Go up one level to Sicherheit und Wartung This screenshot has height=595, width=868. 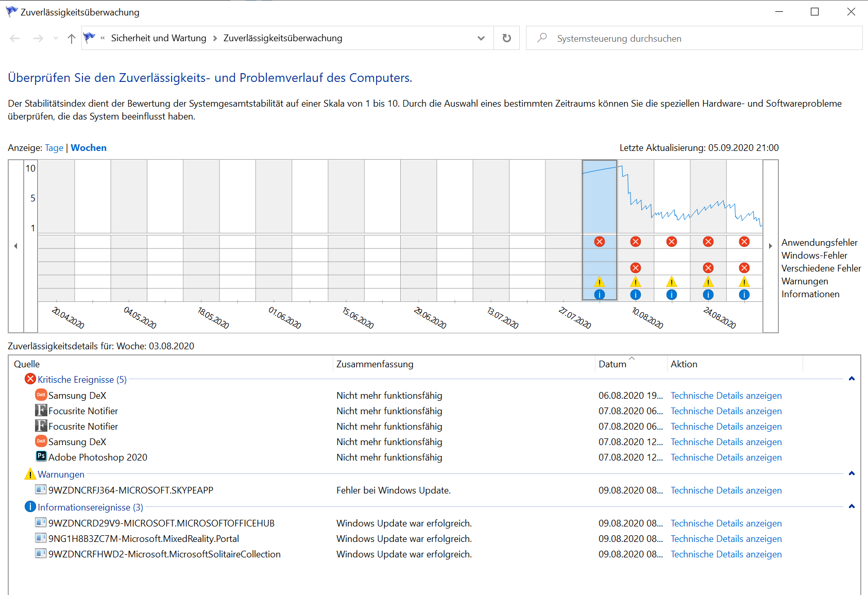pyautogui.click(x=72, y=38)
